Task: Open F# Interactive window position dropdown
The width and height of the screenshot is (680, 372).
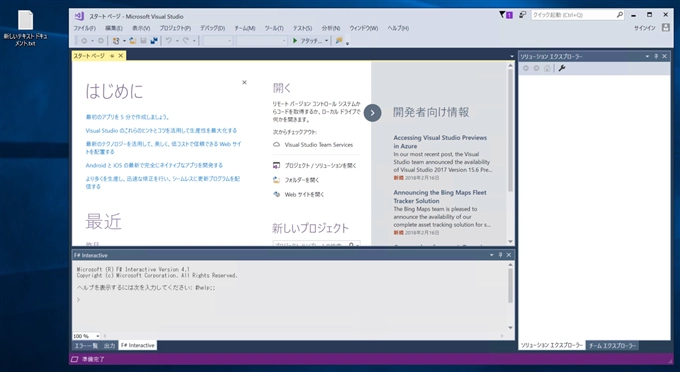Action: pos(491,255)
